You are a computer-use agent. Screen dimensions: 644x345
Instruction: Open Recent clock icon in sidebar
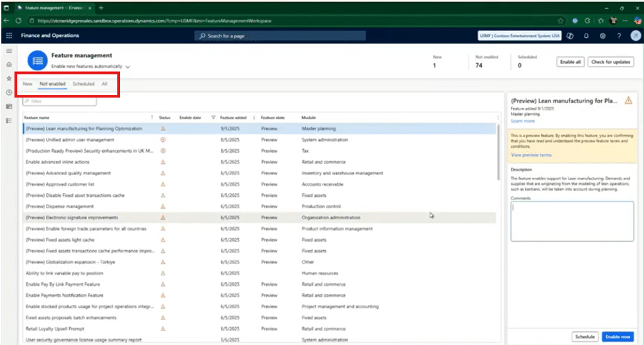pos(9,92)
